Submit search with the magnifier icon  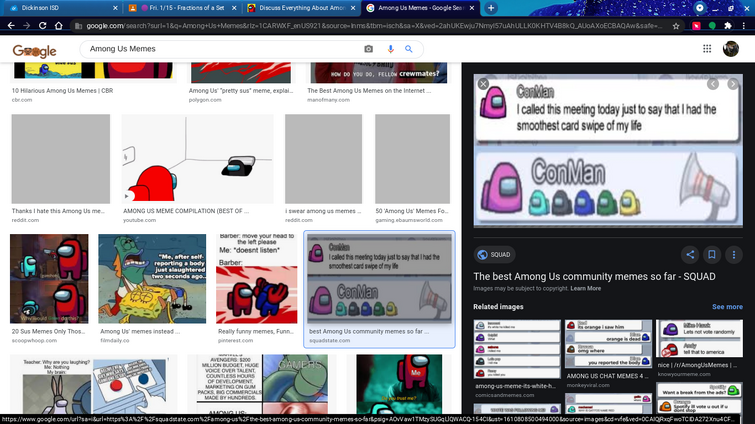(409, 49)
